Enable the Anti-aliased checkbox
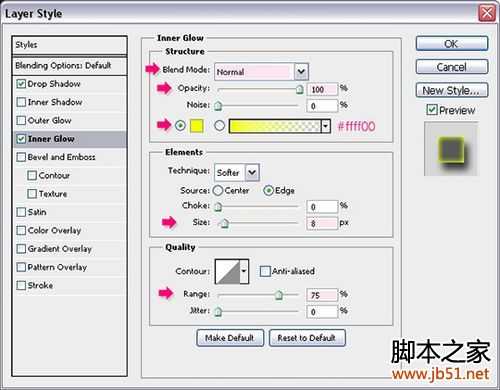The height and width of the screenshot is (390, 500). (265, 271)
